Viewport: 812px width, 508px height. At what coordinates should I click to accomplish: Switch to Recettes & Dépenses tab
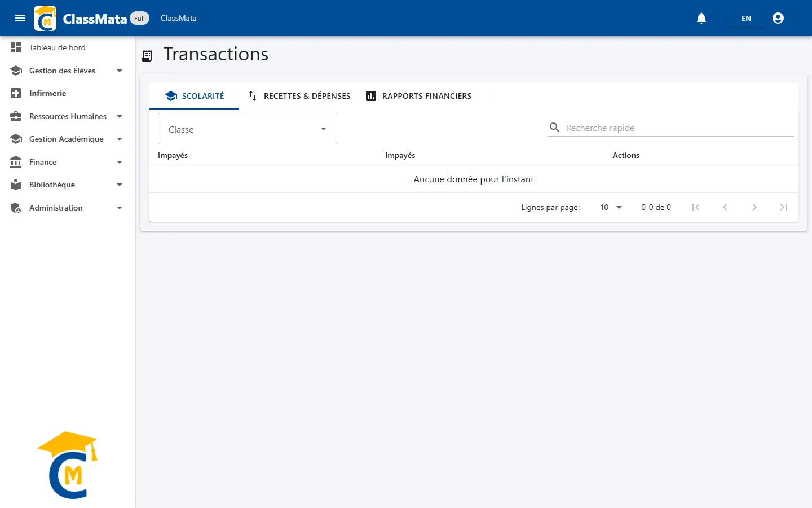[x=299, y=96]
